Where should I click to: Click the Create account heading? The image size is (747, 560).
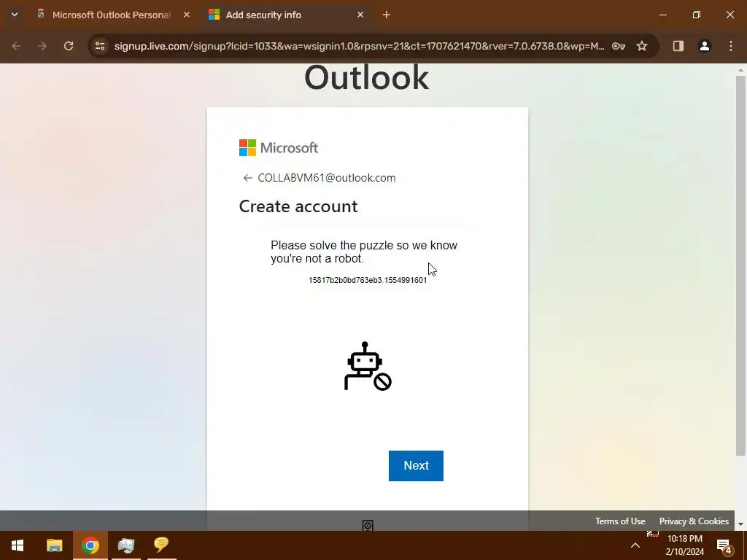(x=298, y=206)
